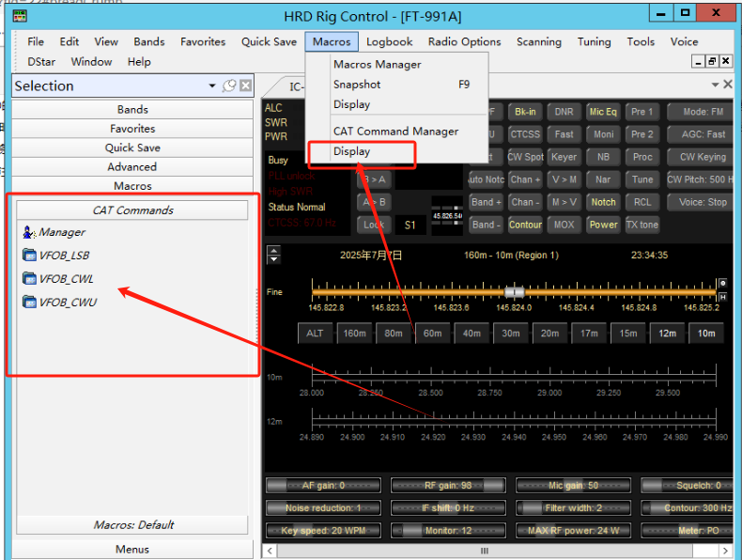Image resolution: width=742 pixels, height=560 pixels.
Task: Open the Scanning menu
Action: pyautogui.click(x=539, y=41)
